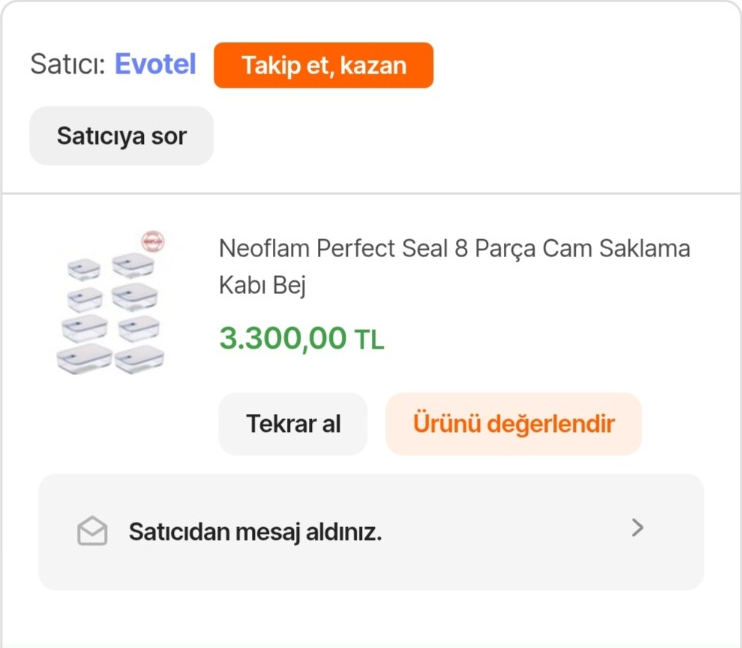The width and height of the screenshot is (742, 648).
Task: Click the envelope icon in message row
Action: pyautogui.click(x=92, y=531)
